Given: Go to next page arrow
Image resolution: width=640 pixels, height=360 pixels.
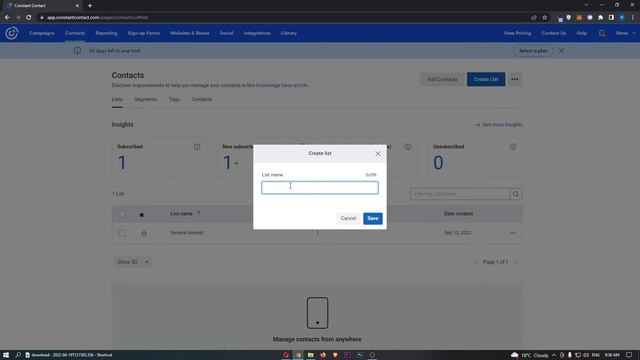Looking at the screenshot, I should 516,262.
